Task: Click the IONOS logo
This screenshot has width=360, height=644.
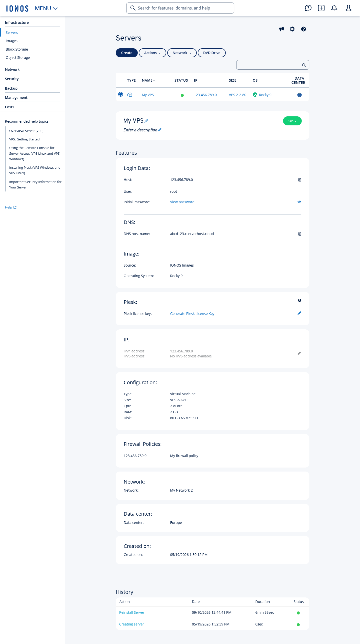Action: click(17, 8)
